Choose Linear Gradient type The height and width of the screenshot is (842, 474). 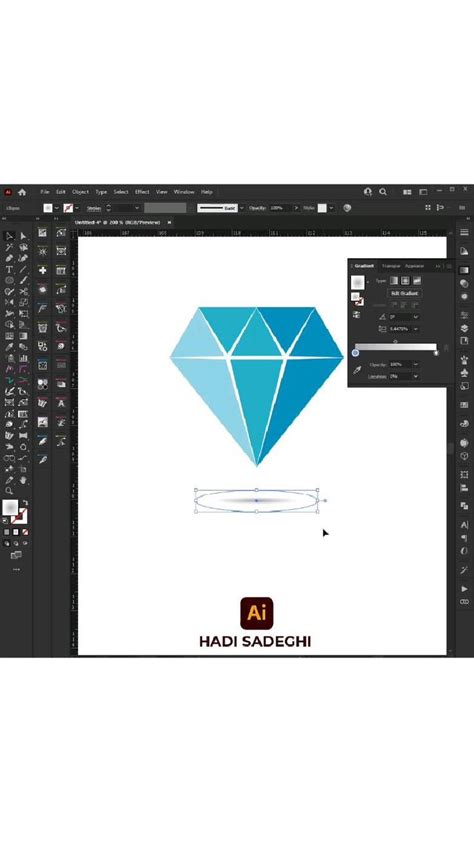(394, 281)
